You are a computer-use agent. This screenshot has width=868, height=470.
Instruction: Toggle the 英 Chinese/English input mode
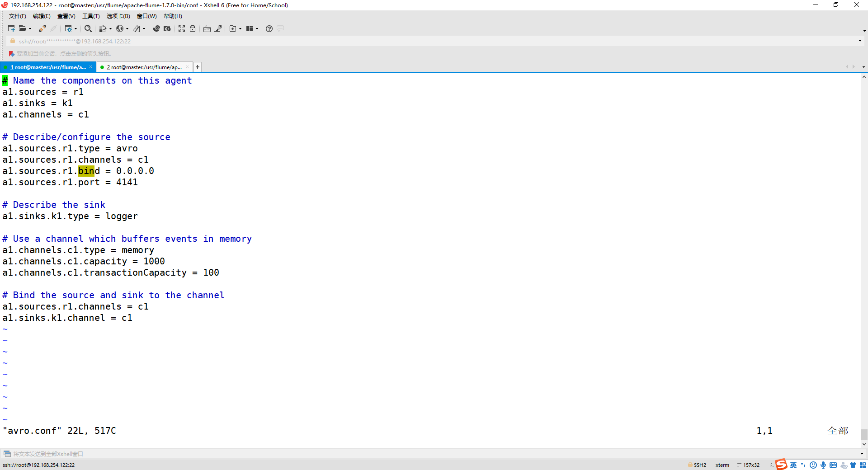pyautogui.click(x=793, y=465)
